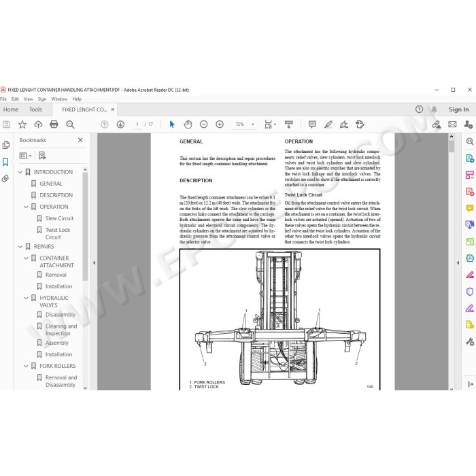476x476 pixels.
Task: Zoom in with plus button
Action: tap(220, 124)
